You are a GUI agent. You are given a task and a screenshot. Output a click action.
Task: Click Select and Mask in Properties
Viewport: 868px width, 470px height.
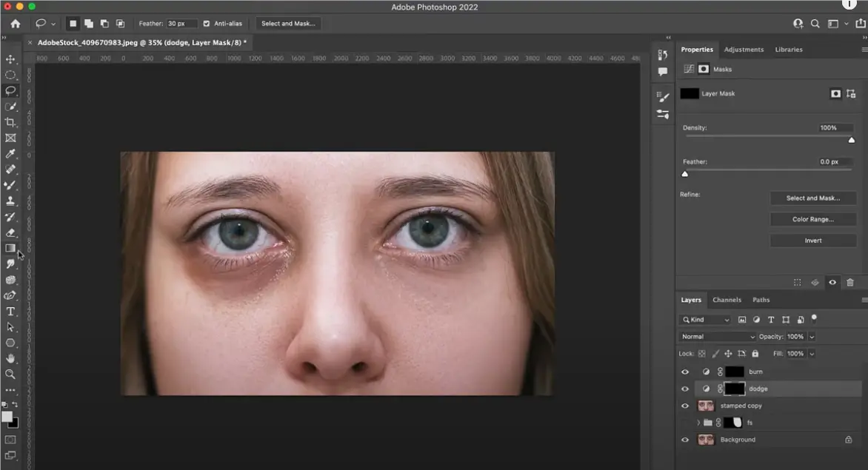tap(812, 198)
